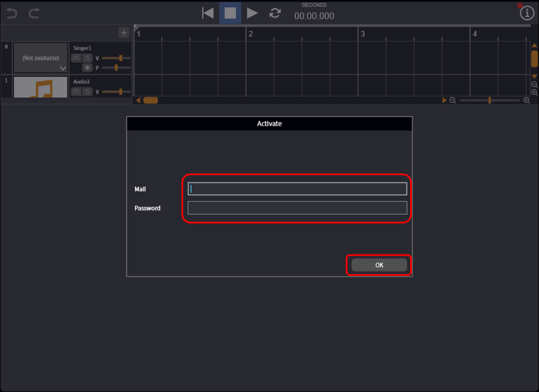Expand the Singer1 voice selection dropdown

tap(63, 68)
